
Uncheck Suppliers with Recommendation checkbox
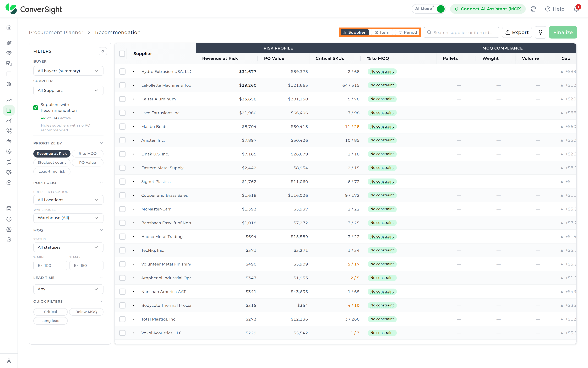click(x=36, y=108)
